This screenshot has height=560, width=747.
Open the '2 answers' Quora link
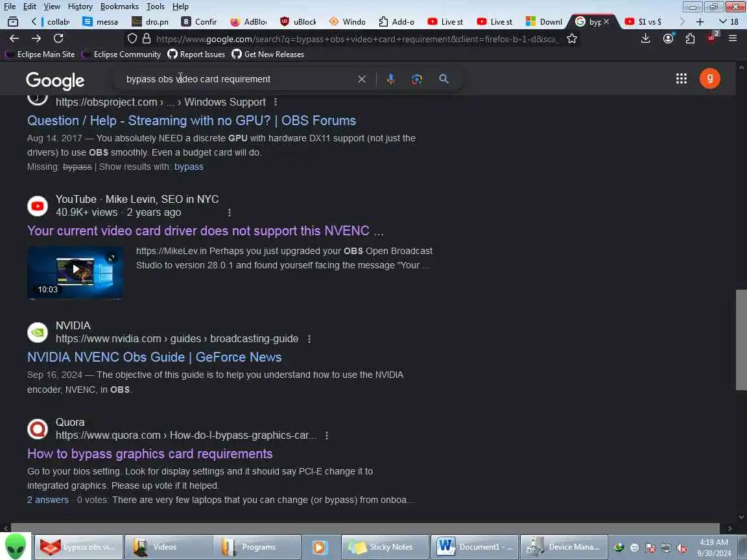(x=47, y=500)
